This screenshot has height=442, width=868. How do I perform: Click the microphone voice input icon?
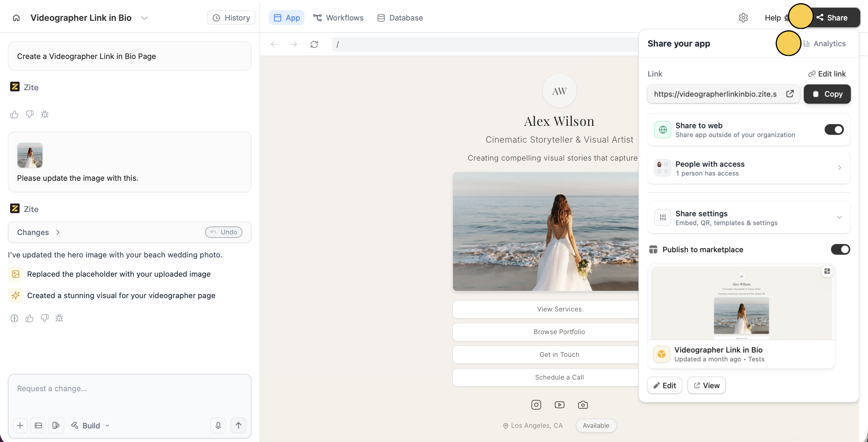click(218, 425)
